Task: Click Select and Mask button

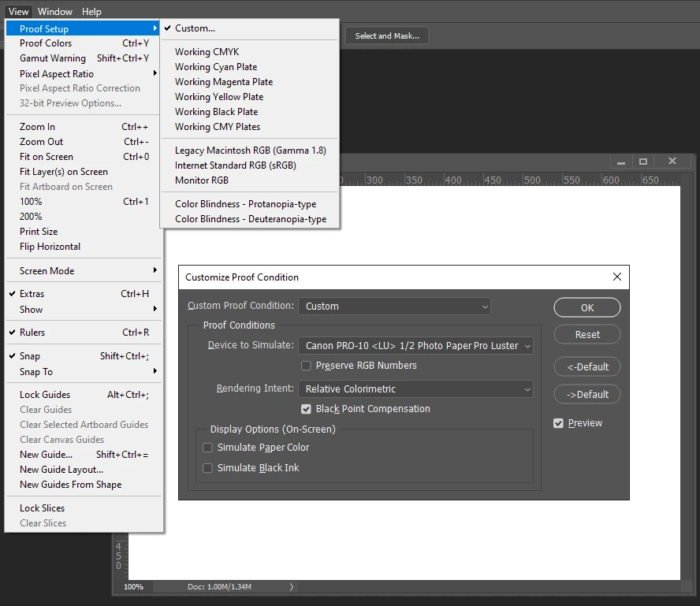Action: [387, 35]
